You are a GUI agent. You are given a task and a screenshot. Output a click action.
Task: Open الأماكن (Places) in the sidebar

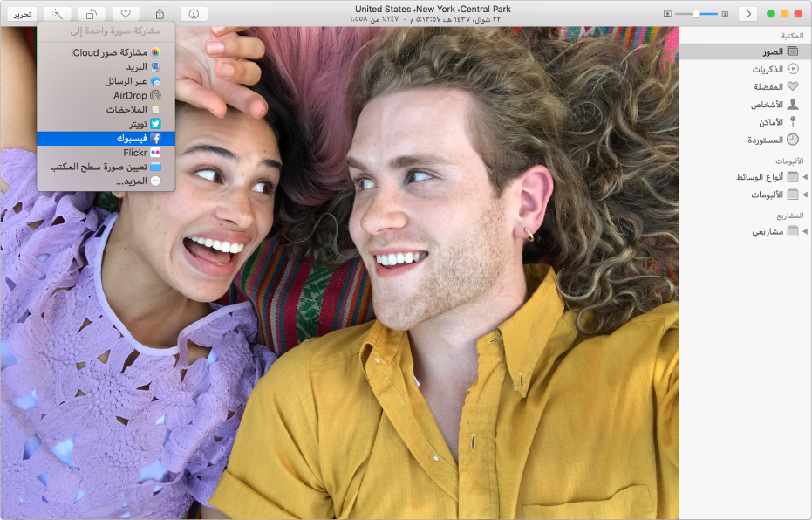pyautogui.click(x=768, y=122)
